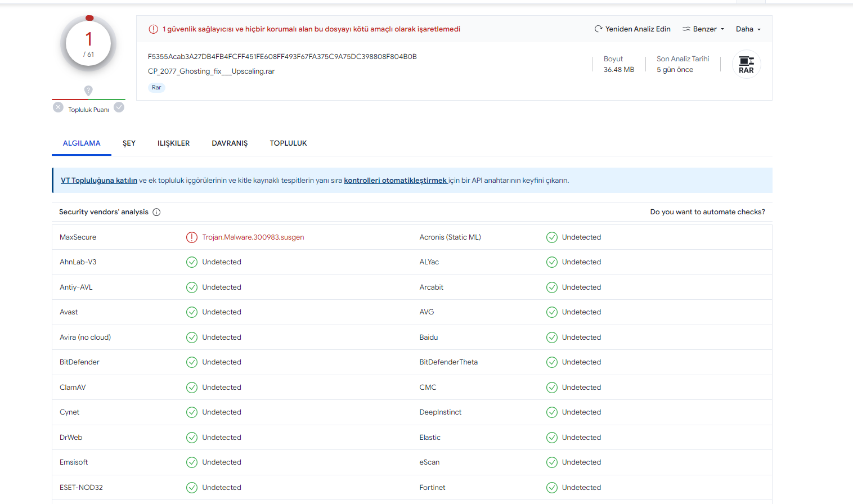The image size is (853, 504).
Task: Follow the VT Topluluğuna katılın link
Action: [99, 181]
